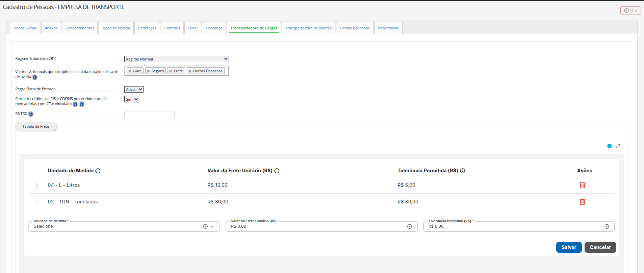
Task: Delete the 04 - L - Litros row
Action: (x=582, y=185)
